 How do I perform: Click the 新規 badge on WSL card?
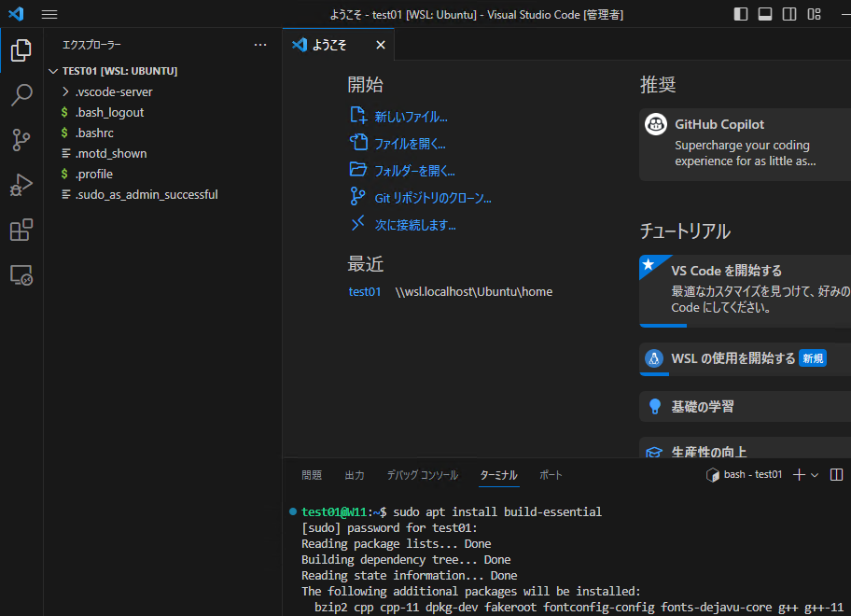point(813,358)
